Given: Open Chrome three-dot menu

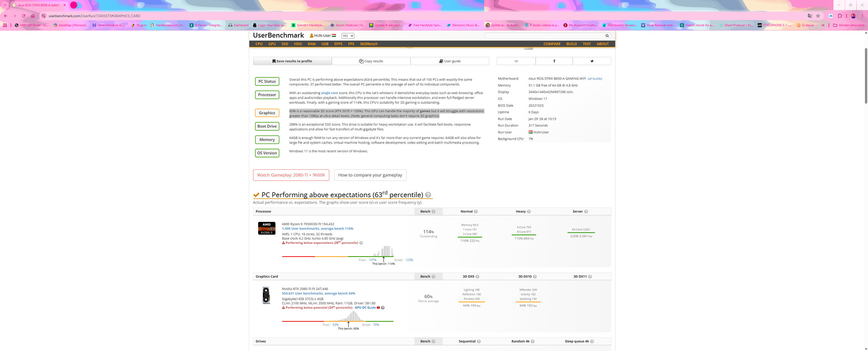Looking at the screenshot, I should coord(862,16).
